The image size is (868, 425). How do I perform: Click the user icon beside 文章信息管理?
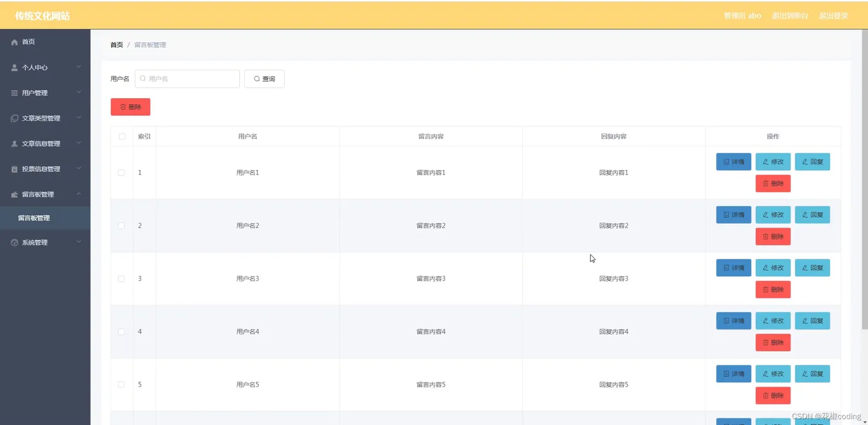tap(14, 143)
